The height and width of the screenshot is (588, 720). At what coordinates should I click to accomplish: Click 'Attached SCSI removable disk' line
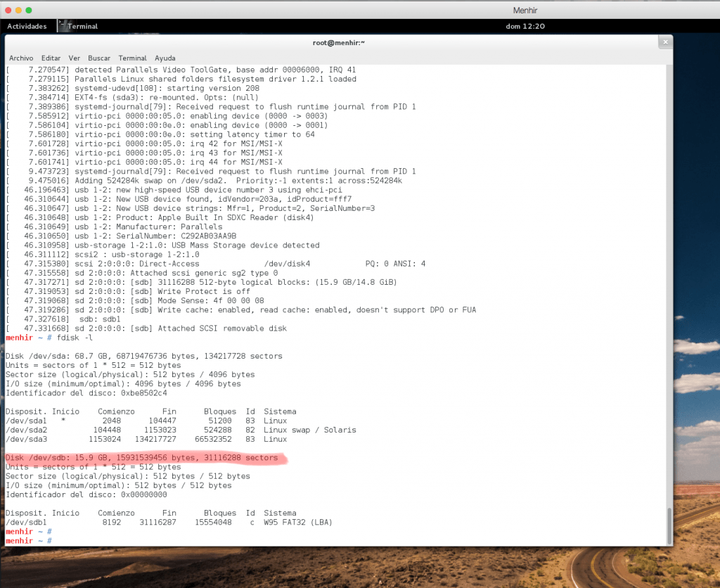(146, 328)
